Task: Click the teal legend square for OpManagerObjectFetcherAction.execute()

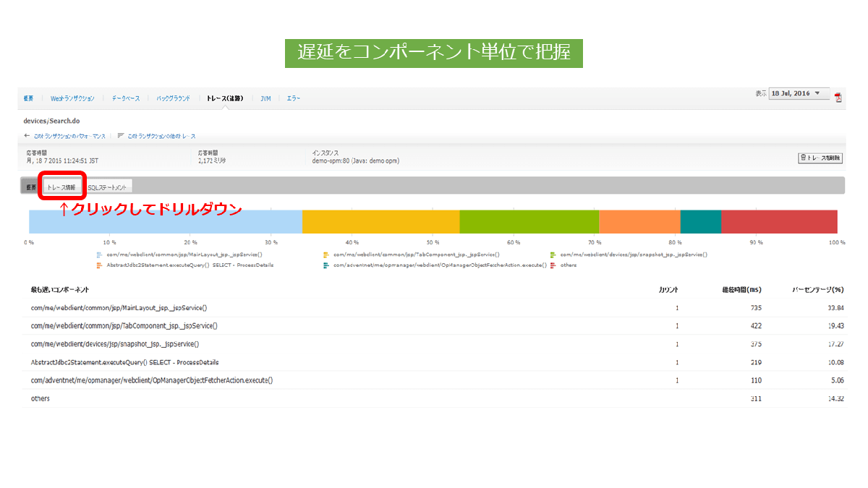Action: coord(325,264)
